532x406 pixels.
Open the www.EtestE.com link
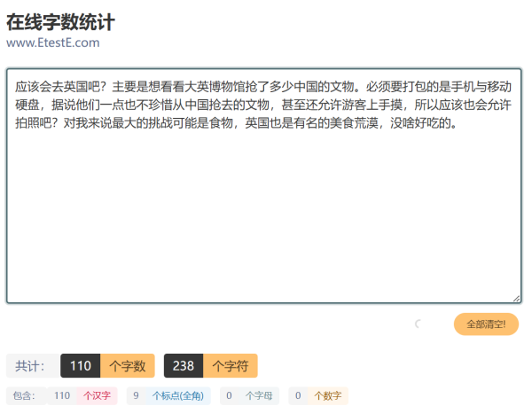point(53,43)
